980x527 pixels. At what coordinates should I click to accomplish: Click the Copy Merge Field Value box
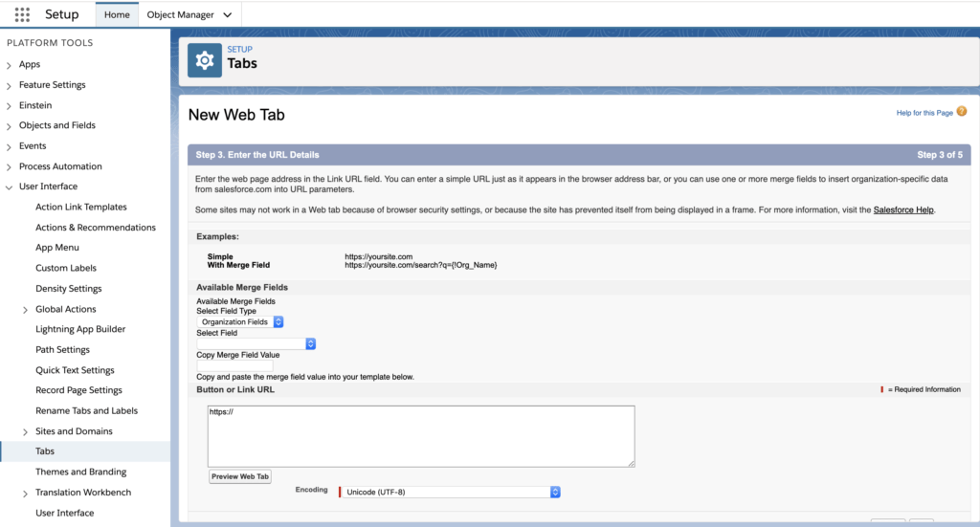[x=234, y=365]
